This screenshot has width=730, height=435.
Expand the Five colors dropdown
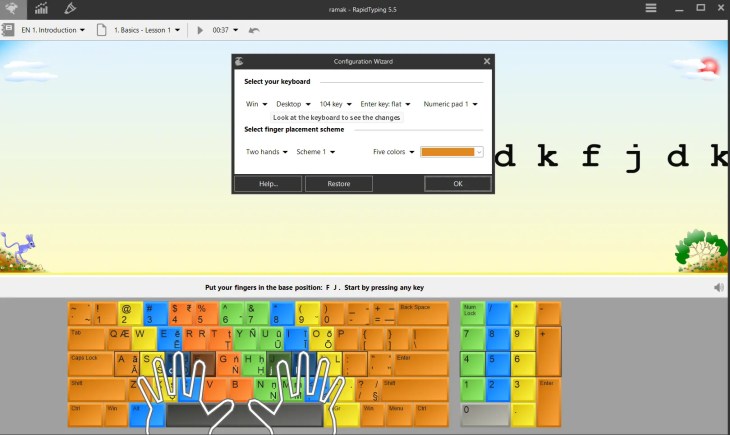pyautogui.click(x=393, y=151)
